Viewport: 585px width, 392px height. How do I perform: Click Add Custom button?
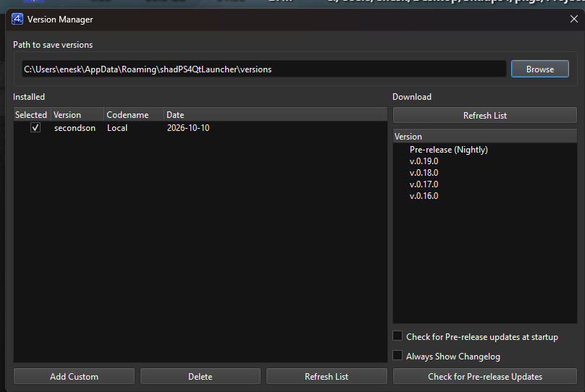[x=75, y=376]
